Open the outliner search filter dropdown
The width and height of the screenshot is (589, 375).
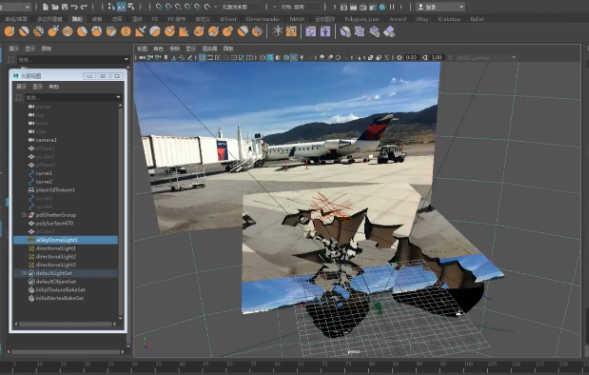coord(118,97)
